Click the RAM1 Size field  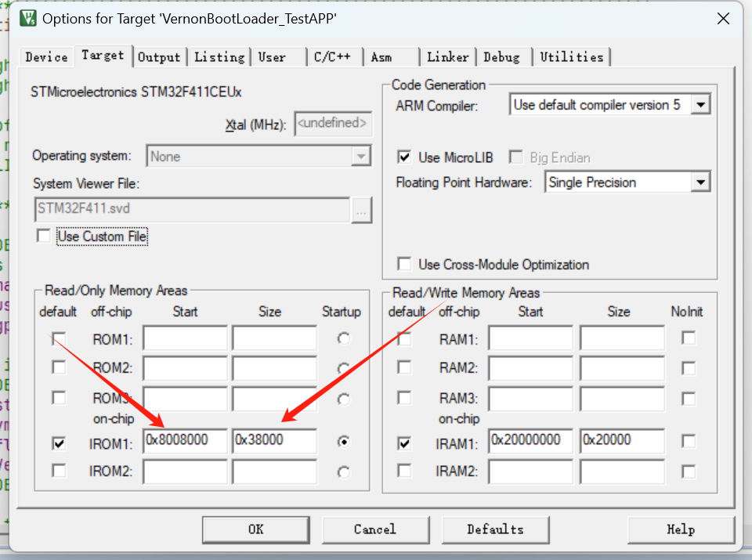click(x=622, y=338)
